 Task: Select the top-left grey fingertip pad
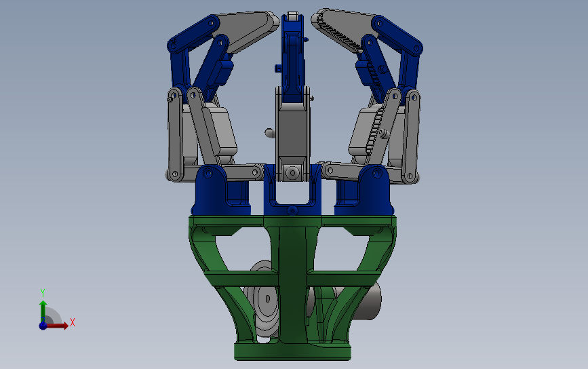[x=247, y=31]
